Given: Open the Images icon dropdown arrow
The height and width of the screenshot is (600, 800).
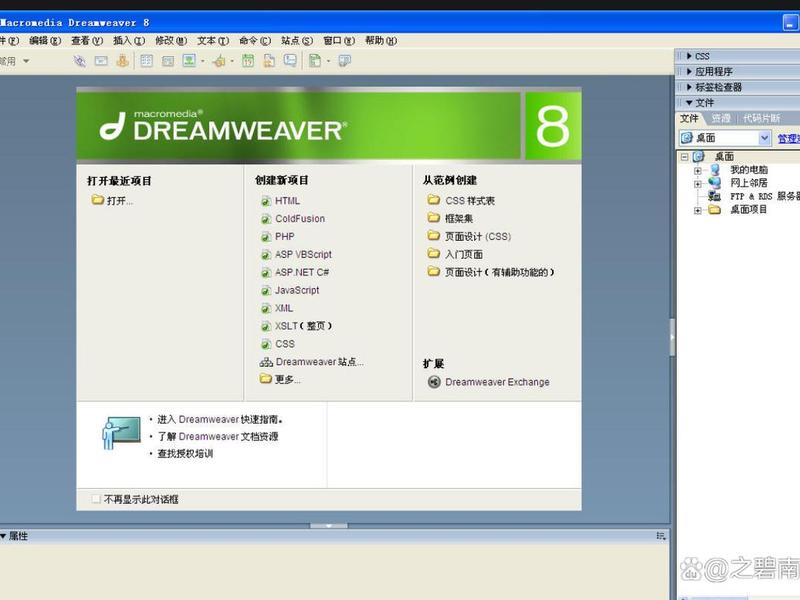Looking at the screenshot, I should 203,61.
